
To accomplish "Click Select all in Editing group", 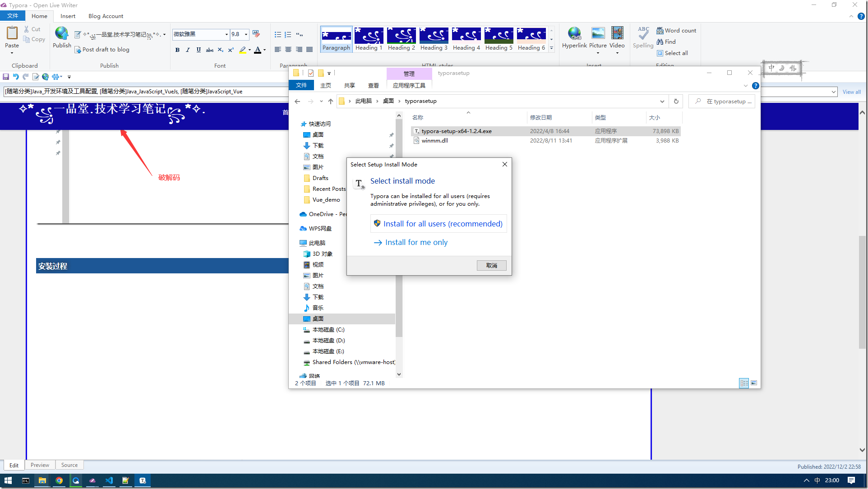I will [672, 53].
